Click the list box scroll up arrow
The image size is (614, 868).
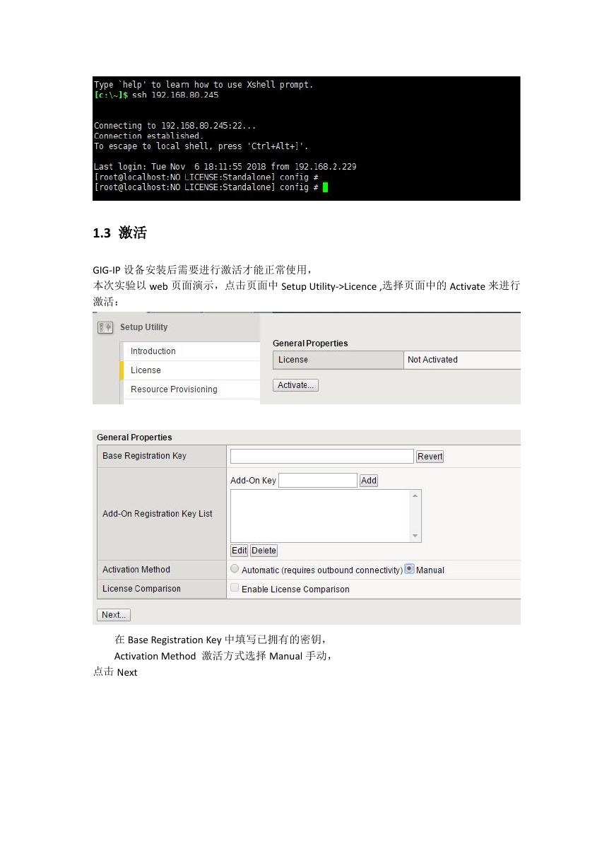(x=415, y=495)
